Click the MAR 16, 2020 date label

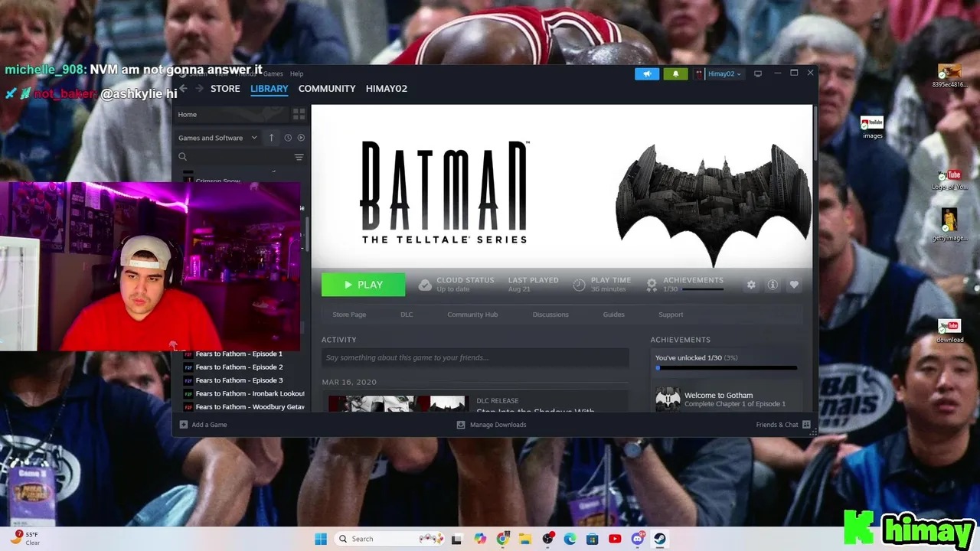(x=349, y=382)
